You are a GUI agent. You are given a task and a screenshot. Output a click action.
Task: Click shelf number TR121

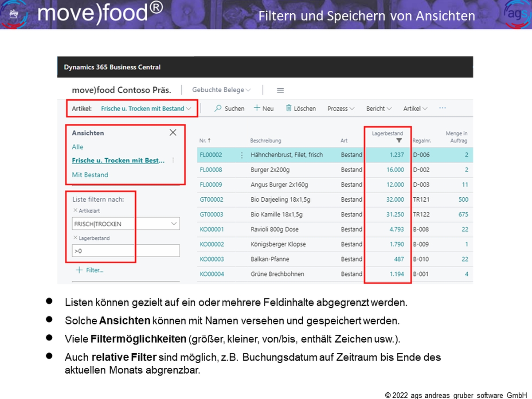pos(421,199)
